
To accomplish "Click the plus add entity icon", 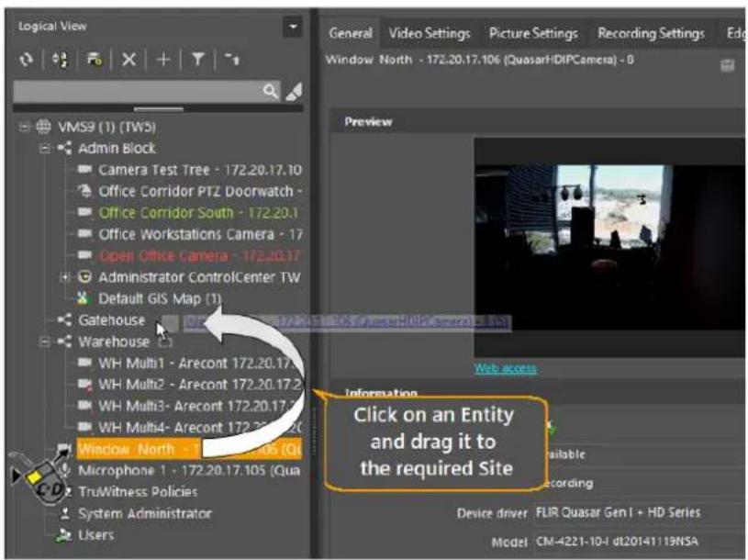I will coord(163,60).
